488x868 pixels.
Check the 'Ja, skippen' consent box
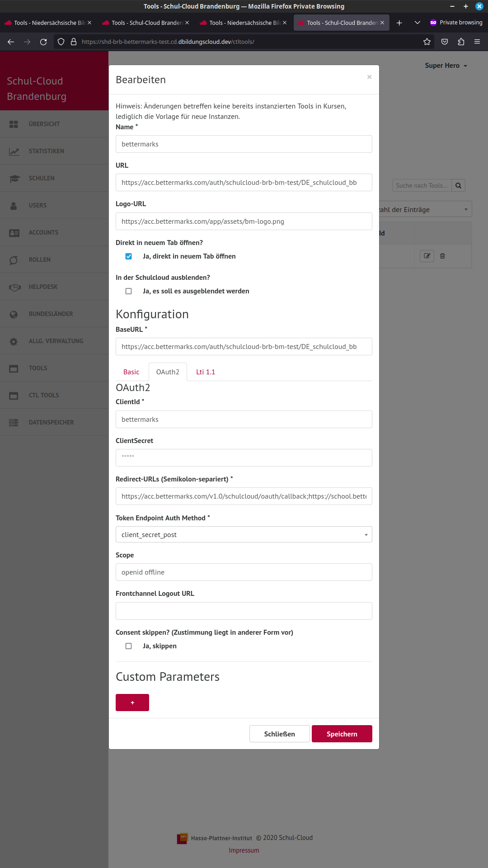click(129, 646)
